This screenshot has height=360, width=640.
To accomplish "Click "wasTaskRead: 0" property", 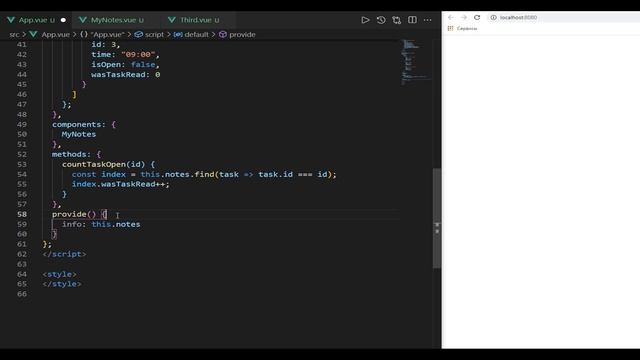I will click(x=126, y=75).
